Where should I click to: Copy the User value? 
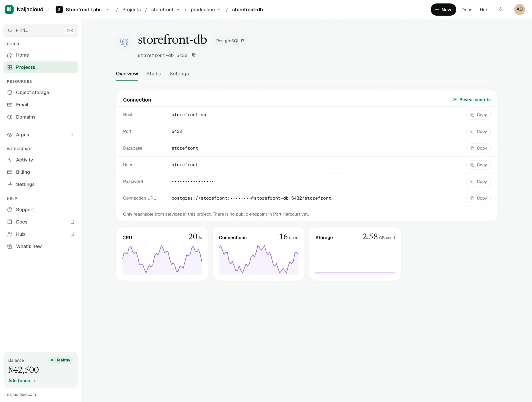tap(478, 165)
